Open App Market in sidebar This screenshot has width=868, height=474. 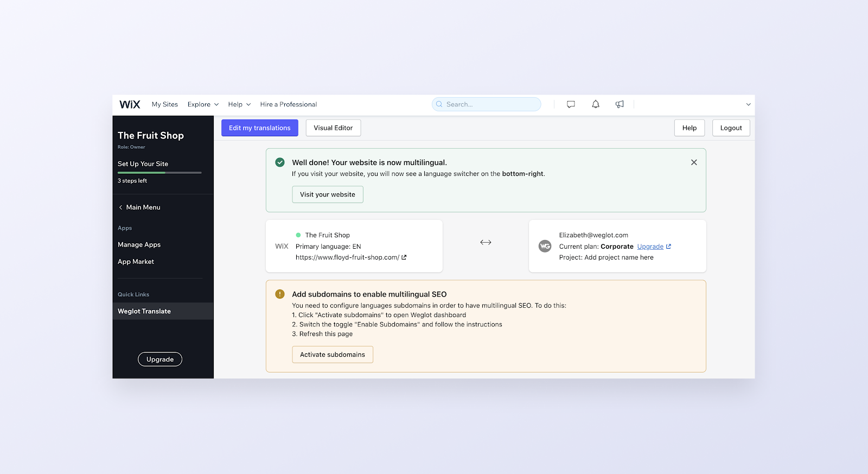[x=136, y=262]
